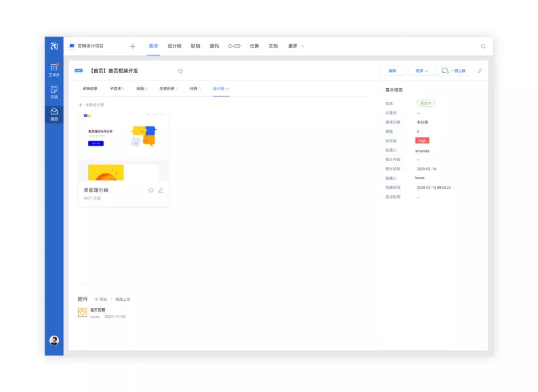Image resolution: width=538 pixels, height=392 pixels.
Task: Expand the 更多 chevron in the top navigation
Action: click(303, 46)
